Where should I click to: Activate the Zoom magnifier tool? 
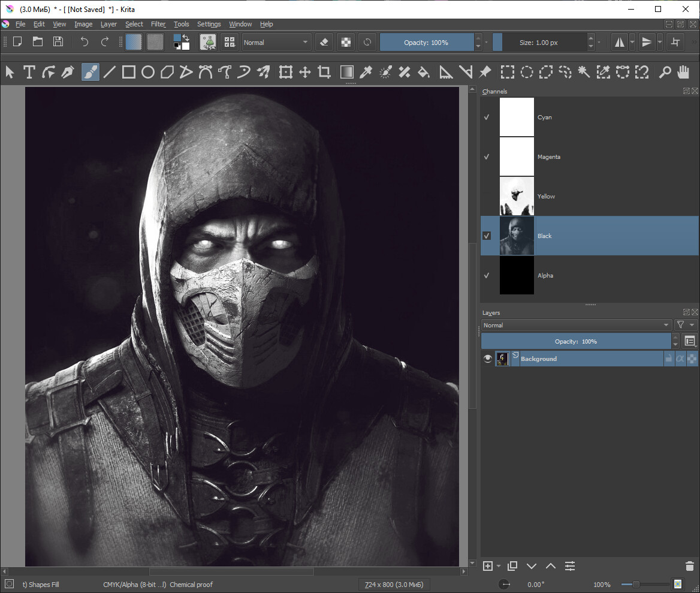click(x=665, y=73)
